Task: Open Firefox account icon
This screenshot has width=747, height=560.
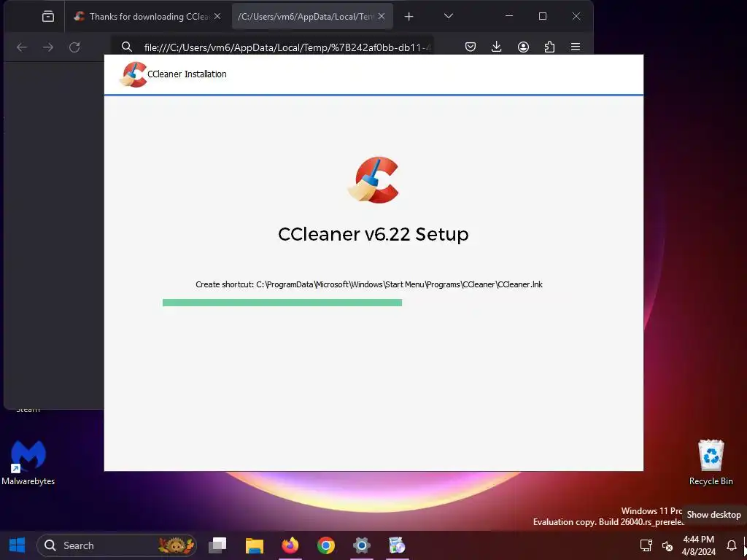Action: pyautogui.click(x=523, y=47)
